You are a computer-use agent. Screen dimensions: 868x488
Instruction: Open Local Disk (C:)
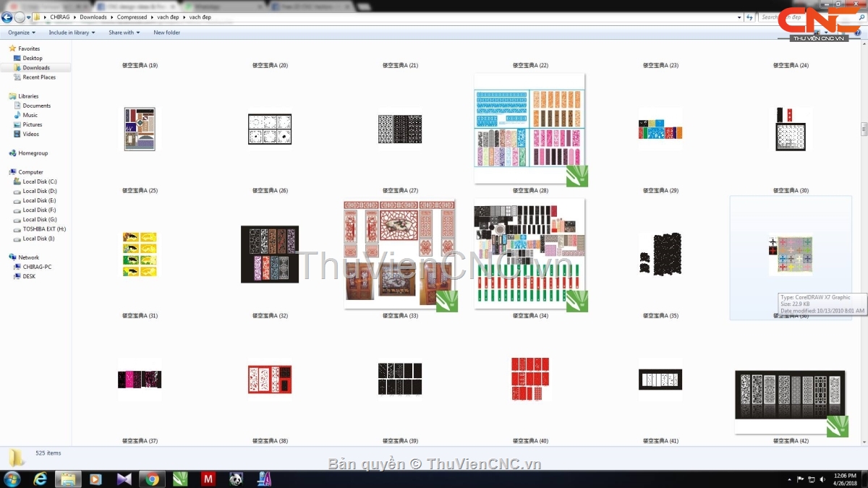pos(35,181)
